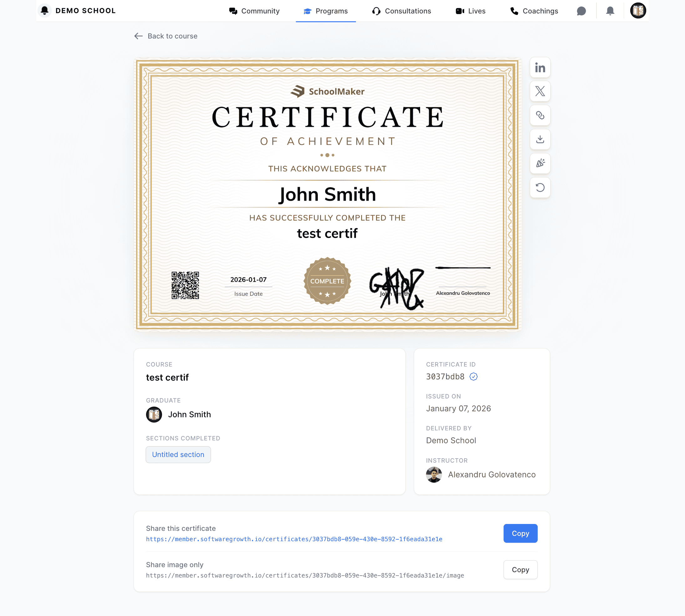685x616 pixels.
Task: Switch to the Consultations tab
Action: click(x=402, y=11)
